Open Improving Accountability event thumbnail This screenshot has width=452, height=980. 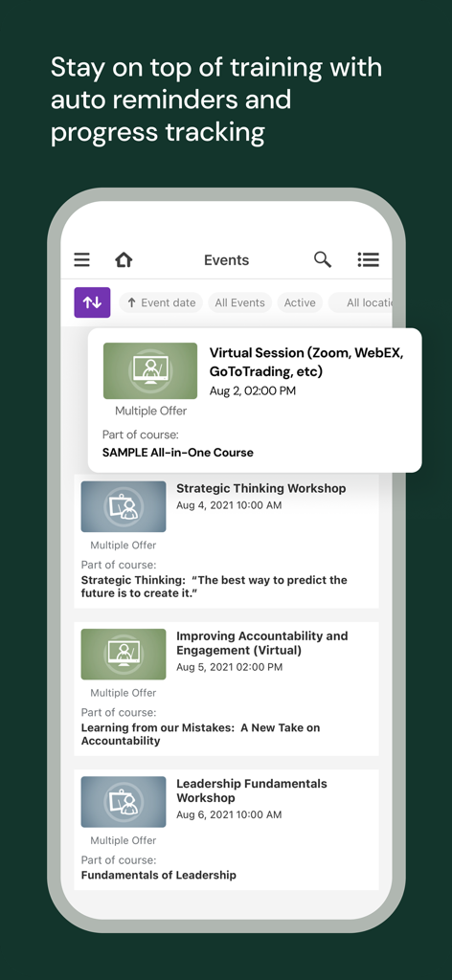(x=124, y=655)
